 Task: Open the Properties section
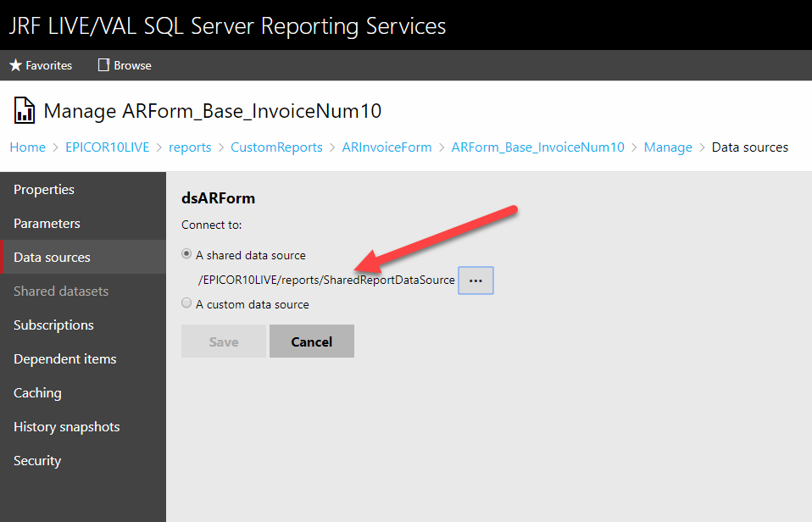click(83, 190)
